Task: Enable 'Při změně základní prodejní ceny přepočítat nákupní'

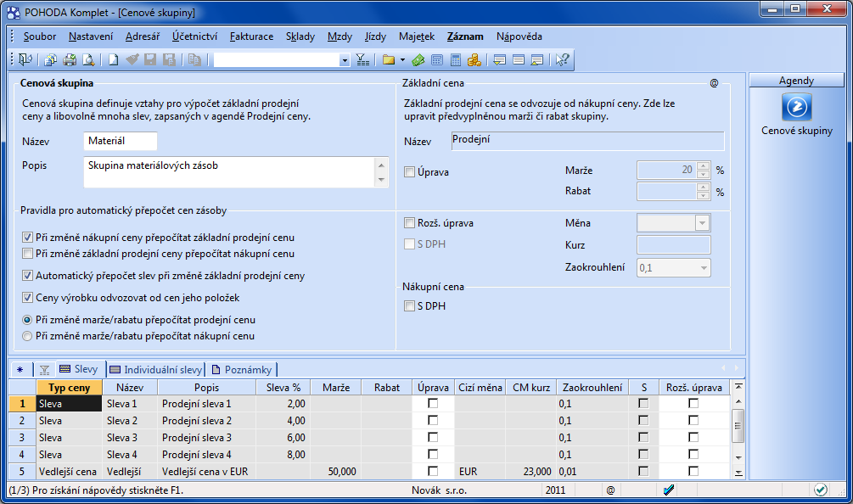Action: pos(27,254)
